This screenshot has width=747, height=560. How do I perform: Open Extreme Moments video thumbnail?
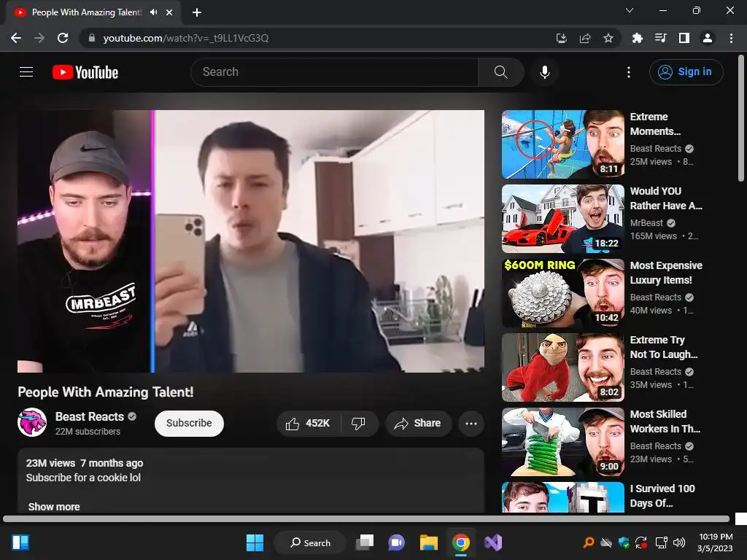coord(562,144)
